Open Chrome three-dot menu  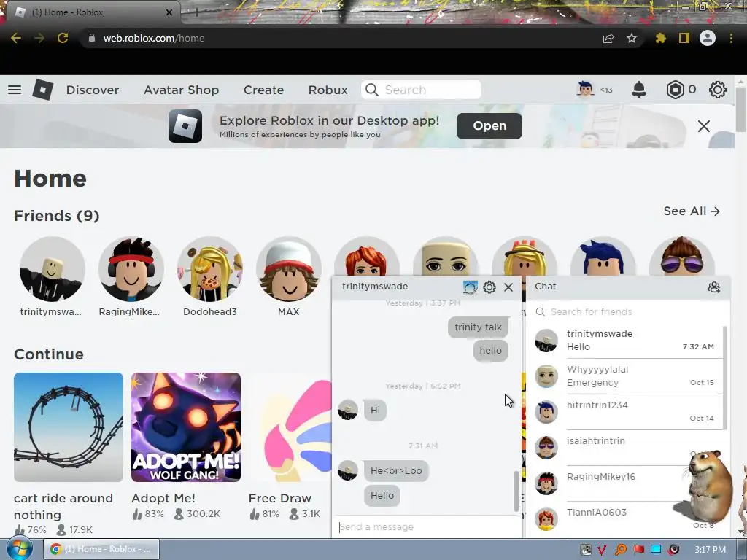tap(731, 38)
